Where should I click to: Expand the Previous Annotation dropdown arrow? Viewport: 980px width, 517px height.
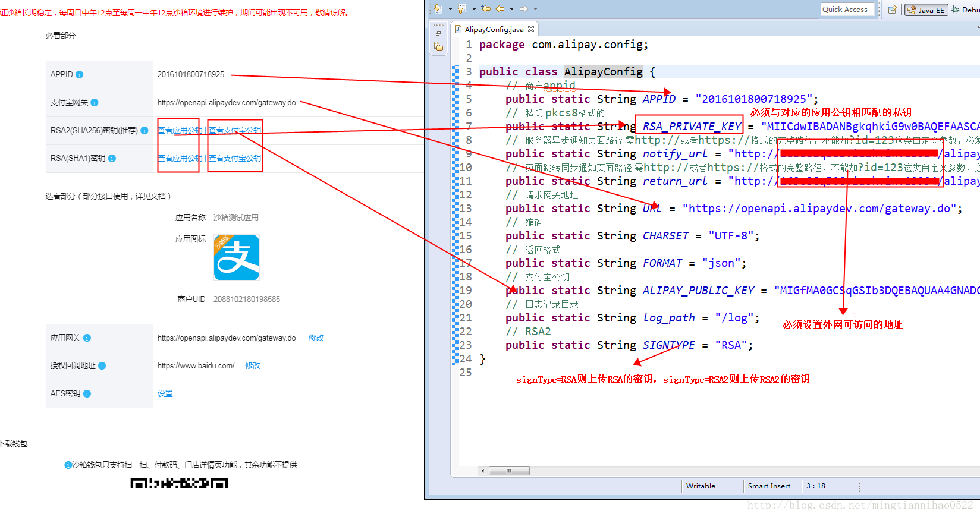[x=474, y=9]
